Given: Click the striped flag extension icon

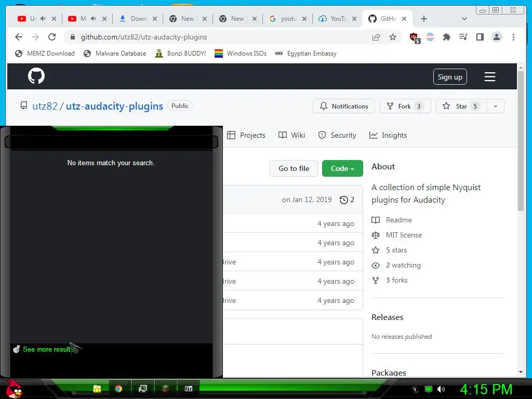Looking at the screenshot, I should coord(430,37).
